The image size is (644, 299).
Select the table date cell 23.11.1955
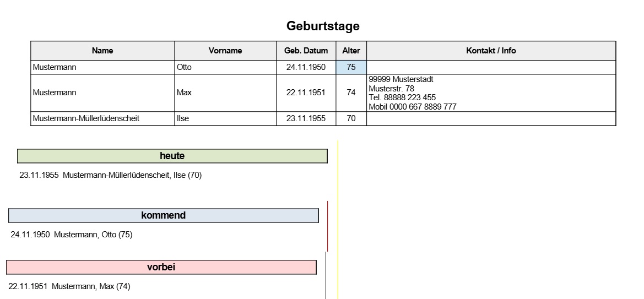306,118
